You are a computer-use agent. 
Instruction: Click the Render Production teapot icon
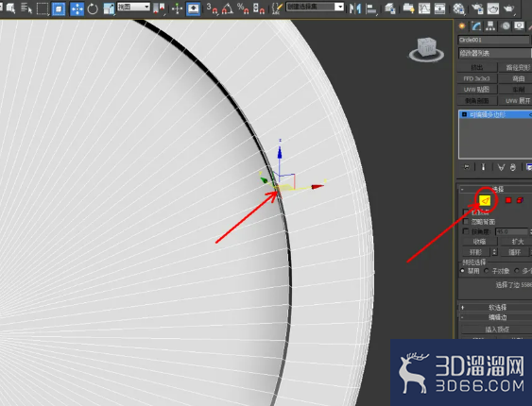[509, 8]
